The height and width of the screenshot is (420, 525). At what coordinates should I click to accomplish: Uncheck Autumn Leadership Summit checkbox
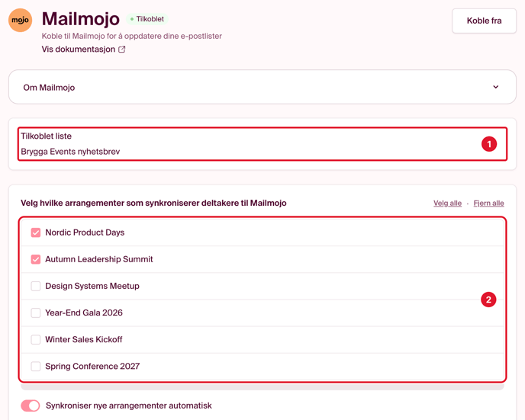pyautogui.click(x=36, y=259)
